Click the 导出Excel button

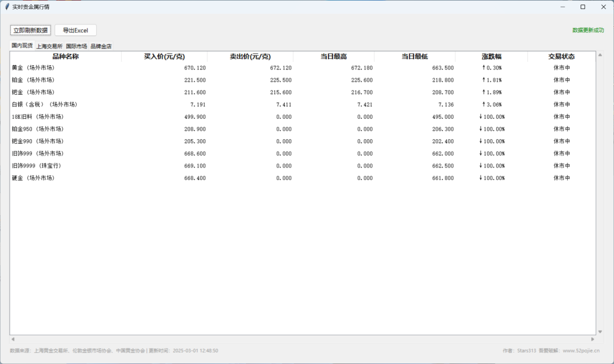pos(76,30)
